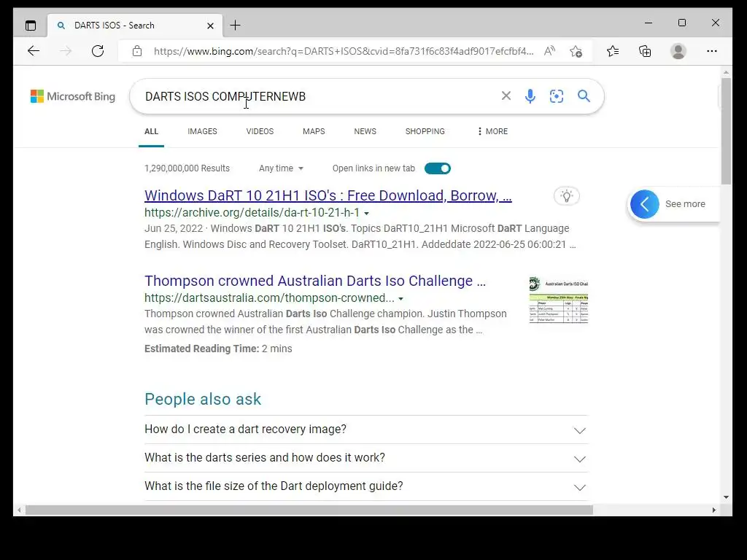This screenshot has width=747, height=560.
Task: Click the site lock icon in the address bar
Action: pos(137,51)
